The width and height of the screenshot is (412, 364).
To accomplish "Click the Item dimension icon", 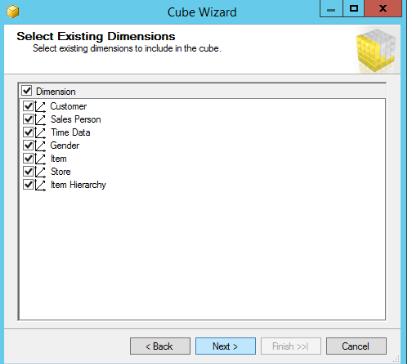I will (x=40, y=159).
